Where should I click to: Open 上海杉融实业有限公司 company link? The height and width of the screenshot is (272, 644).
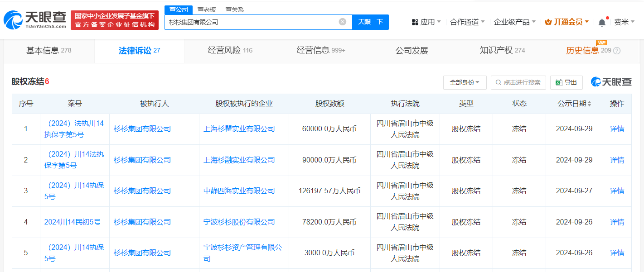pyautogui.click(x=239, y=160)
